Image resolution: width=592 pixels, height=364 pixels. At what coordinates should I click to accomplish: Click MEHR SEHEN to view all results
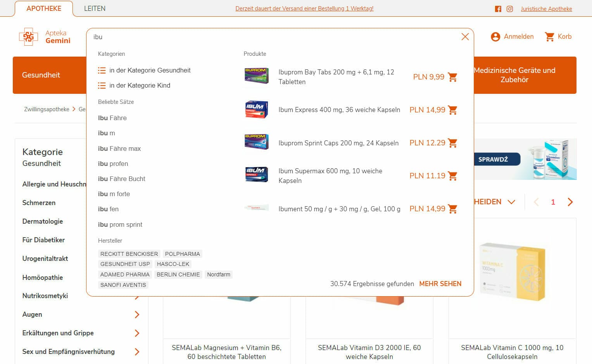[440, 284]
